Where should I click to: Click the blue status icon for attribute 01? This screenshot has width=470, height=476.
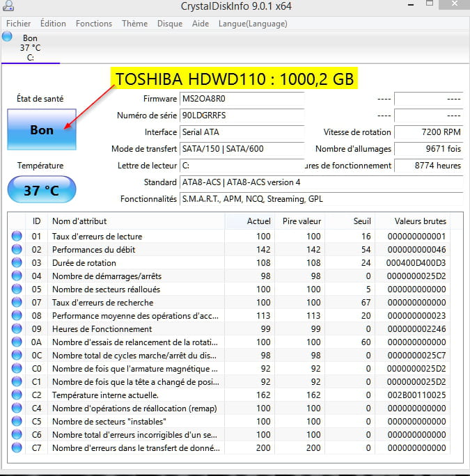(x=17, y=237)
